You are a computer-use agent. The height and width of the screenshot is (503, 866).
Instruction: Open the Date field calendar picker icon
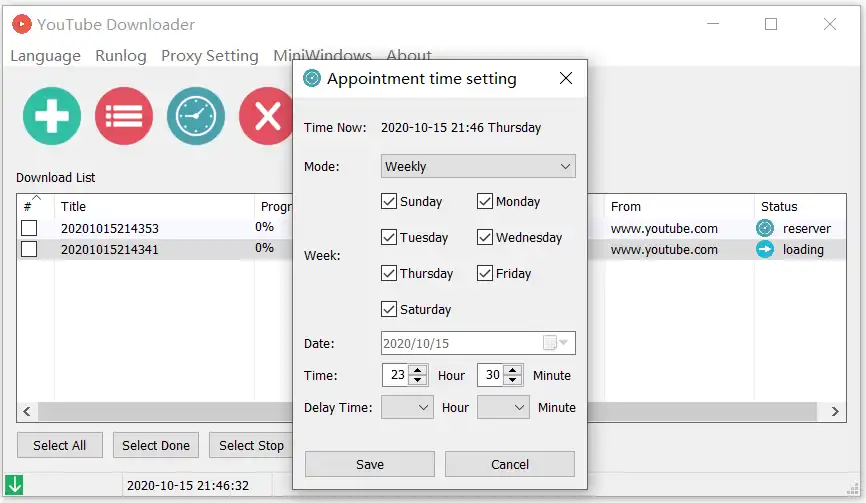click(x=556, y=343)
